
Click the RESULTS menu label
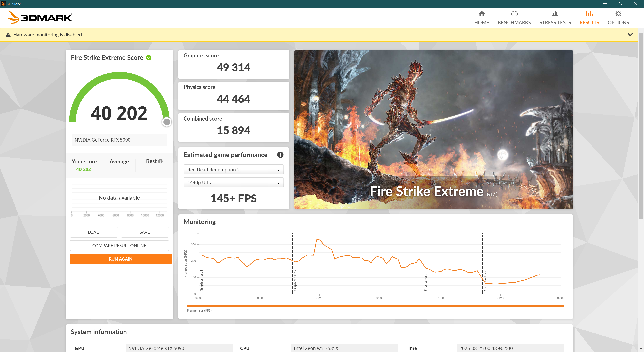pyautogui.click(x=589, y=22)
